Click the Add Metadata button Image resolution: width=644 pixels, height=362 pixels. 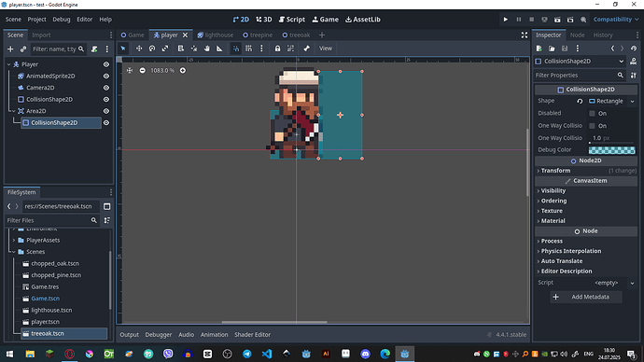pos(586,297)
